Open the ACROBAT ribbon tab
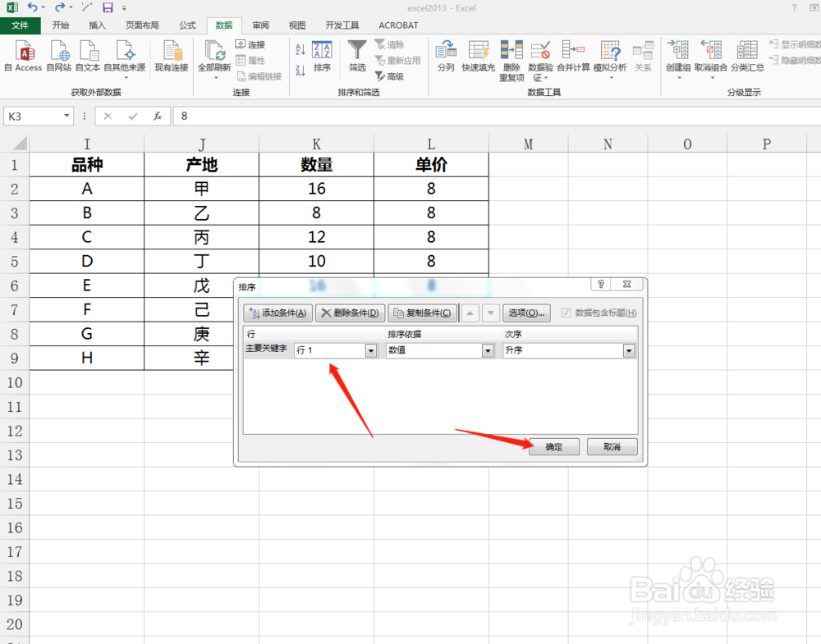 [398, 25]
